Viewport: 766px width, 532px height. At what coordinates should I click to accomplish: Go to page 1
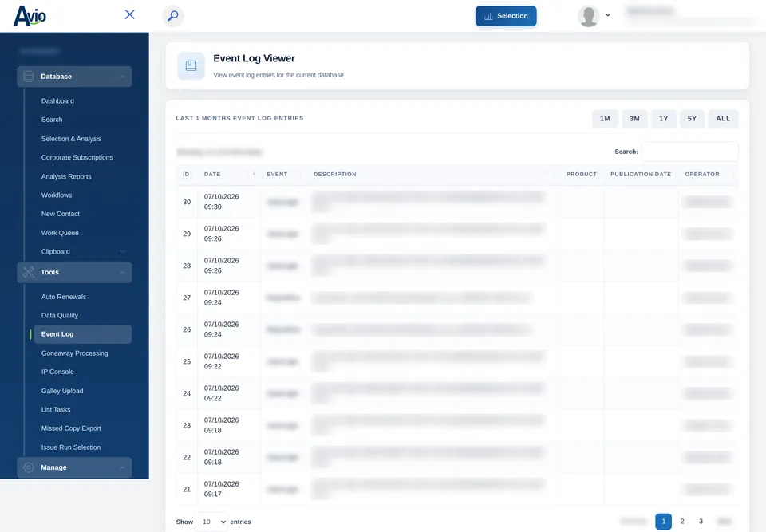coord(663,522)
